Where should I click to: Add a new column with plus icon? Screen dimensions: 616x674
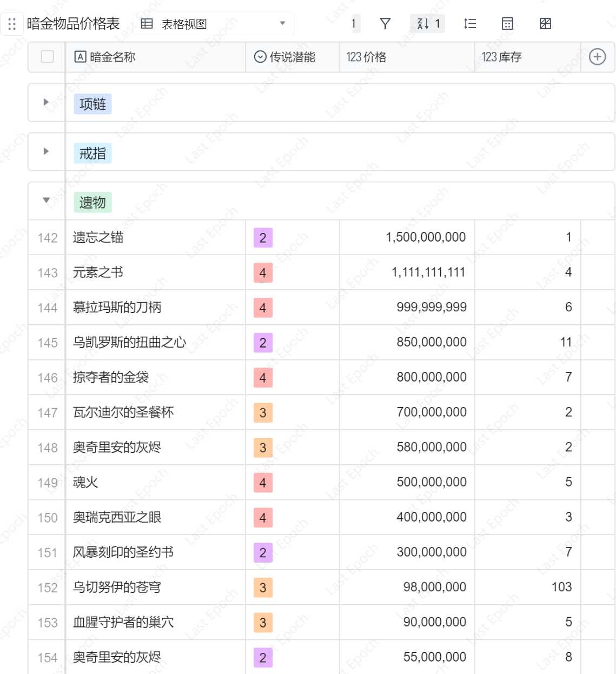(597, 57)
